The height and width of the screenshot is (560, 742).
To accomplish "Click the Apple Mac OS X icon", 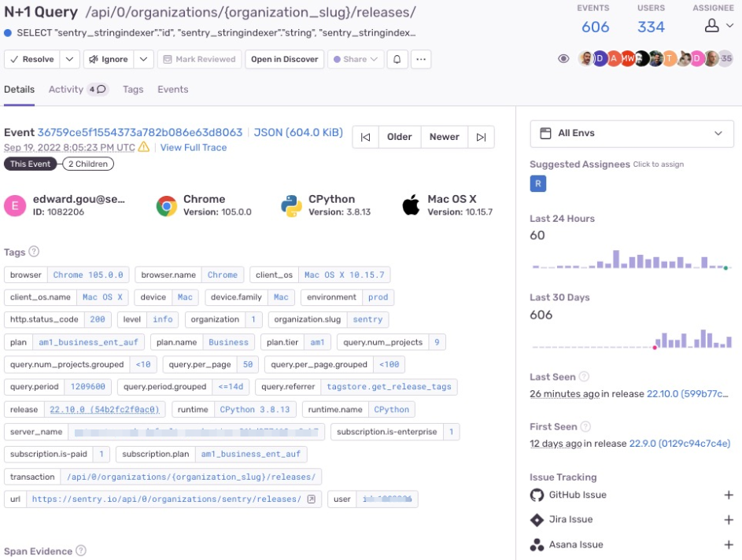I will 411,205.
